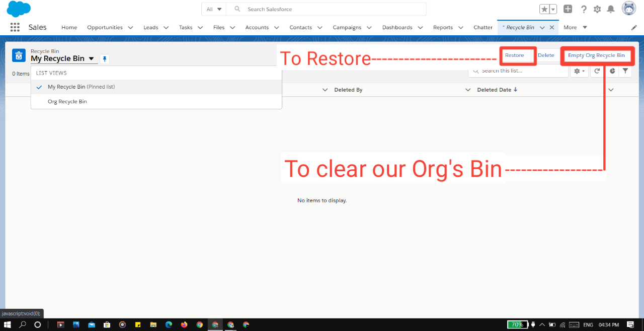Open the App Launcher grid icon
This screenshot has width=644, height=331.
[x=15, y=27]
